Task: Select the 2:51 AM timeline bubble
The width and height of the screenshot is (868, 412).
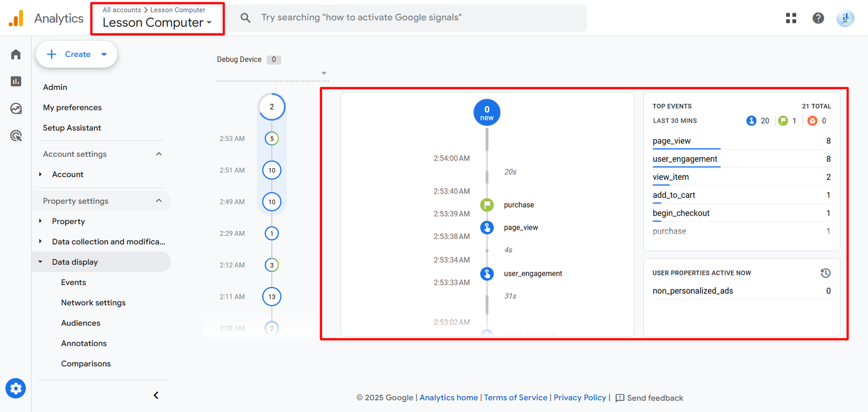Action: pyautogui.click(x=272, y=170)
